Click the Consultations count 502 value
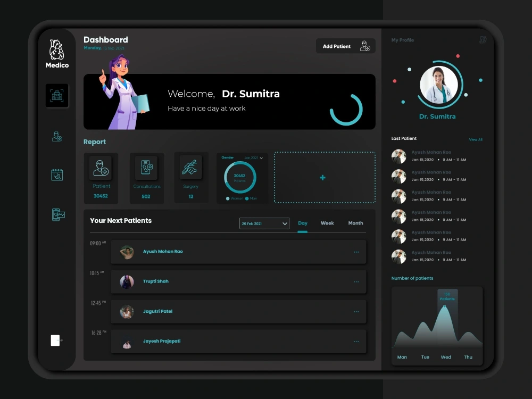The image size is (532, 399). (146, 196)
